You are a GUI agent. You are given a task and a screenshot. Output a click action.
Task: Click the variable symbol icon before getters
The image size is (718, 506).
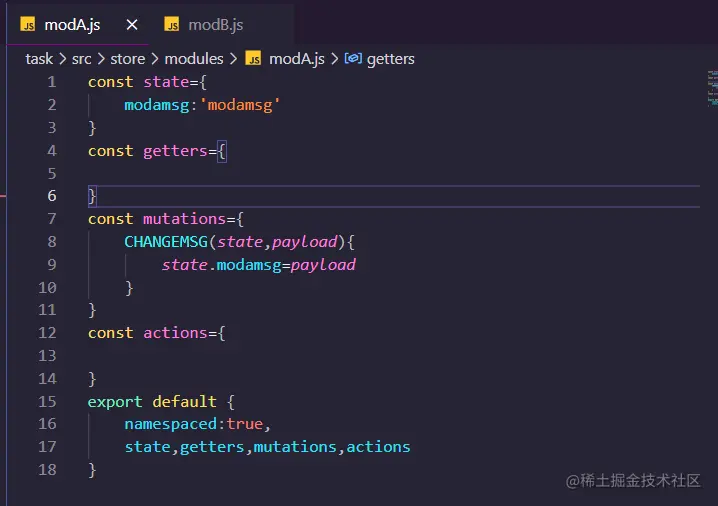[x=353, y=58]
